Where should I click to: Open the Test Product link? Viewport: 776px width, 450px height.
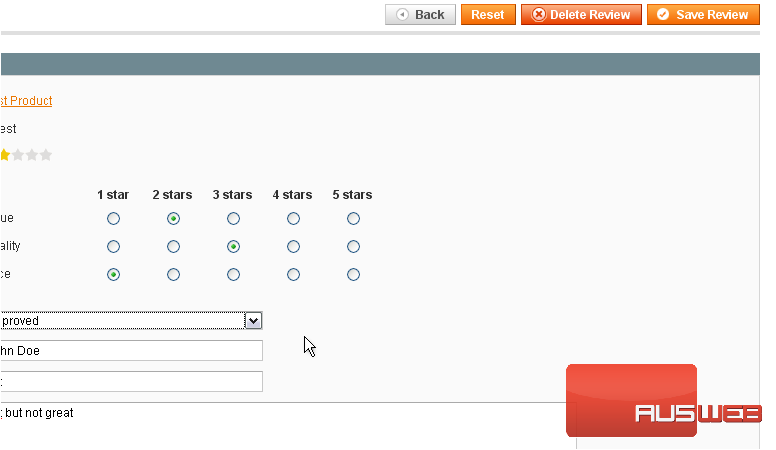26,101
